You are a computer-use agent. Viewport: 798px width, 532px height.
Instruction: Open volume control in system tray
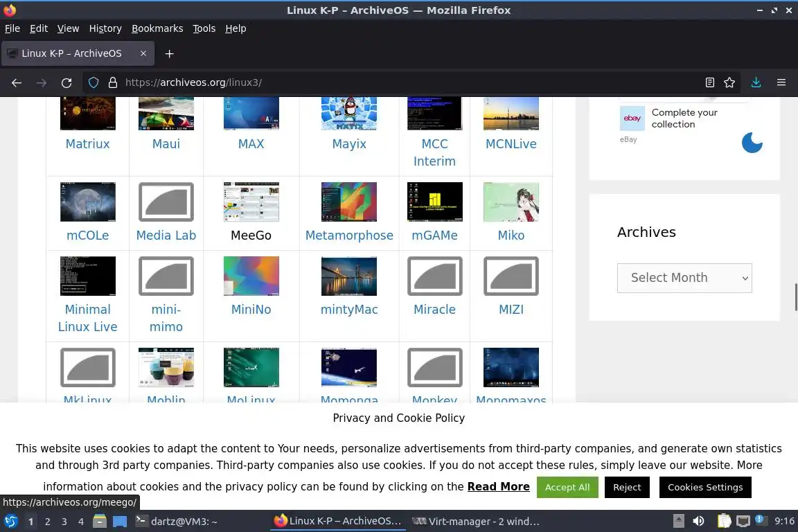coord(699,521)
